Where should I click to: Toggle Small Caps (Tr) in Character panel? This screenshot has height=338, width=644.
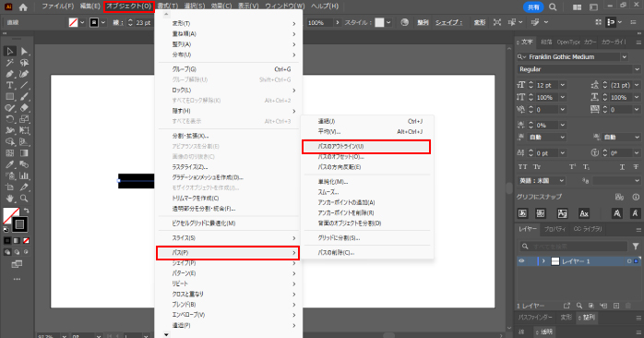click(537, 167)
